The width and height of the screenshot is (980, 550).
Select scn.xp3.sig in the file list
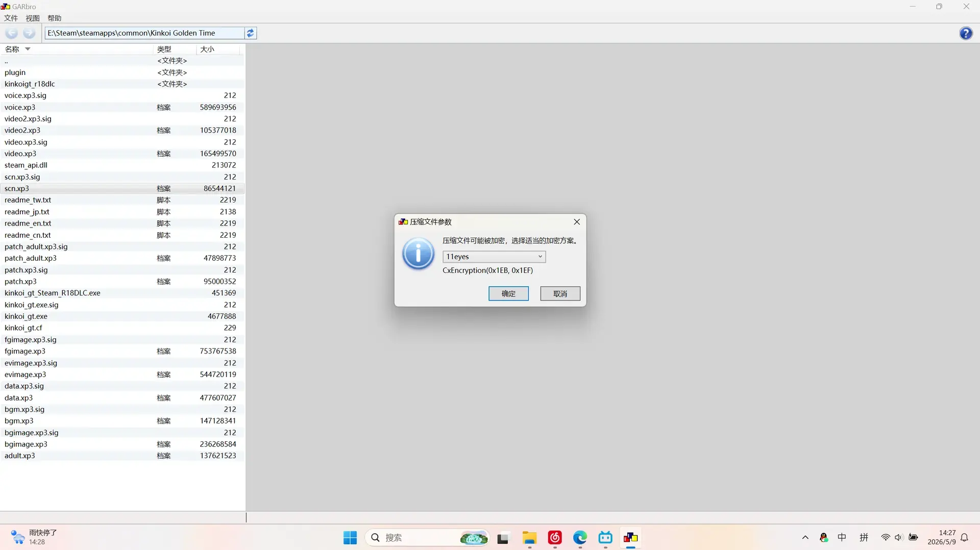point(122,177)
